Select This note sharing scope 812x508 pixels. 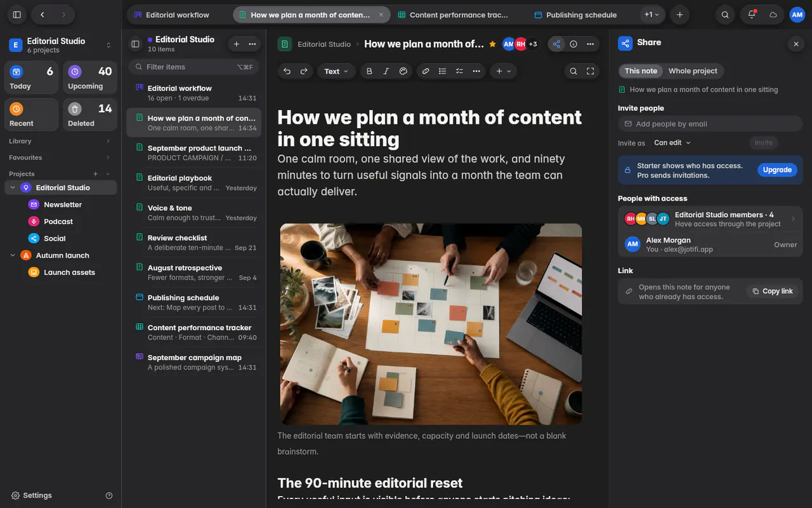coord(641,71)
